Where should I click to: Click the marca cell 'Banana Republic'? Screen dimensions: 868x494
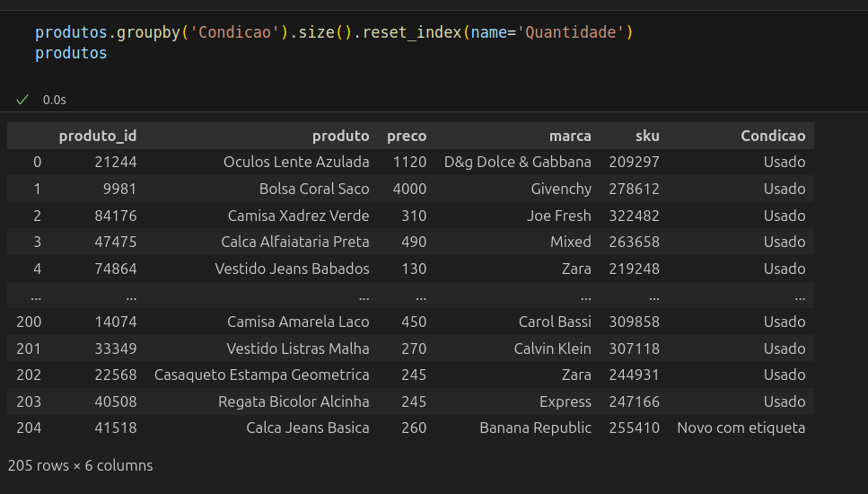pyautogui.click(x=535, y=428)
